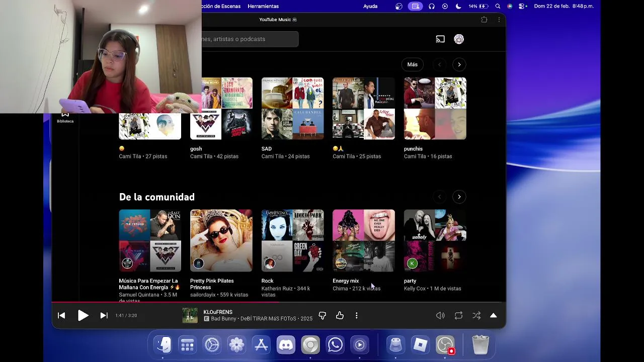This screenshot has width=644, height=362.
Task: Toggle repeat mode in the player bar
Action: 458,315
